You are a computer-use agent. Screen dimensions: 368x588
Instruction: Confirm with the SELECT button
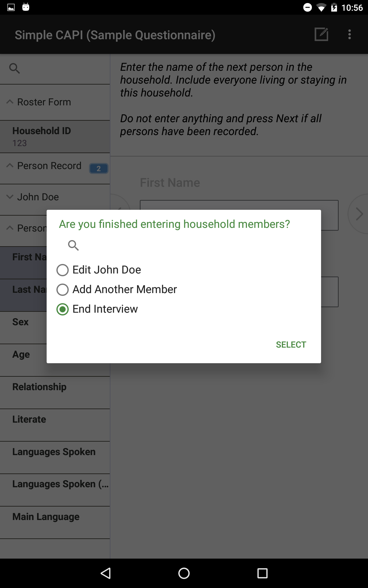291,345
